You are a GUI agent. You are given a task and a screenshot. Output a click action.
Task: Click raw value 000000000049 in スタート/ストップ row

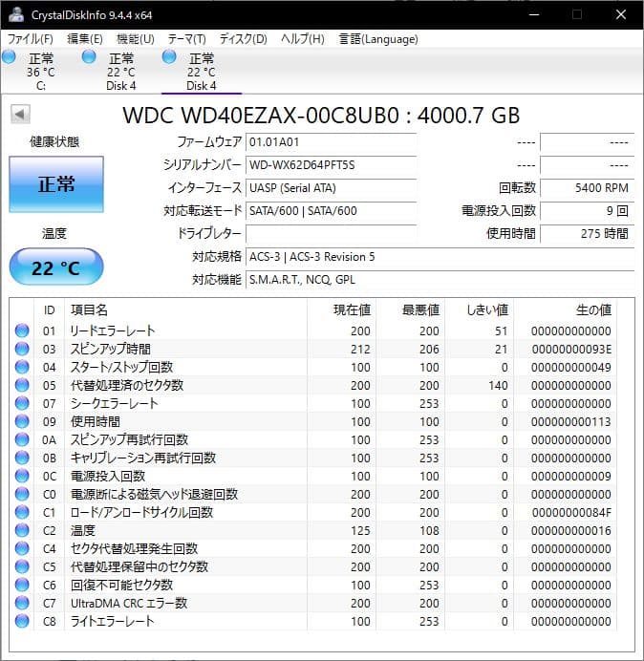[571, 367]
